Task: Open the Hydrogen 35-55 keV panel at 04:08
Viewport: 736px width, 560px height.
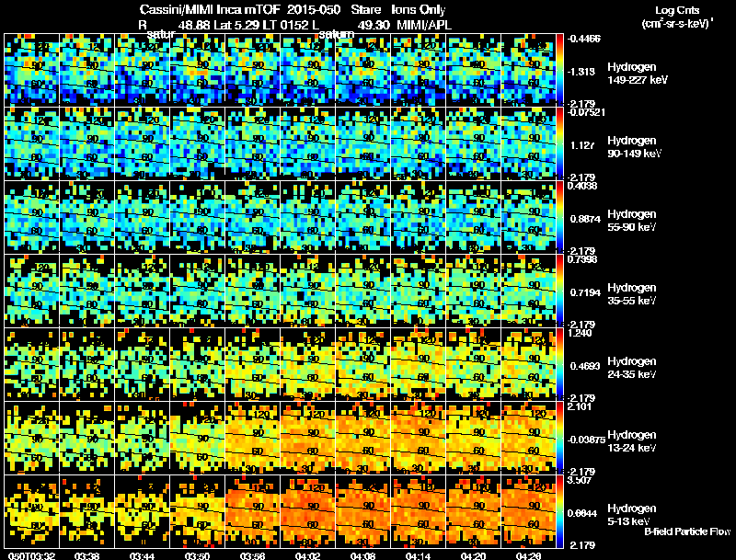Action: (x=363, y=291)
